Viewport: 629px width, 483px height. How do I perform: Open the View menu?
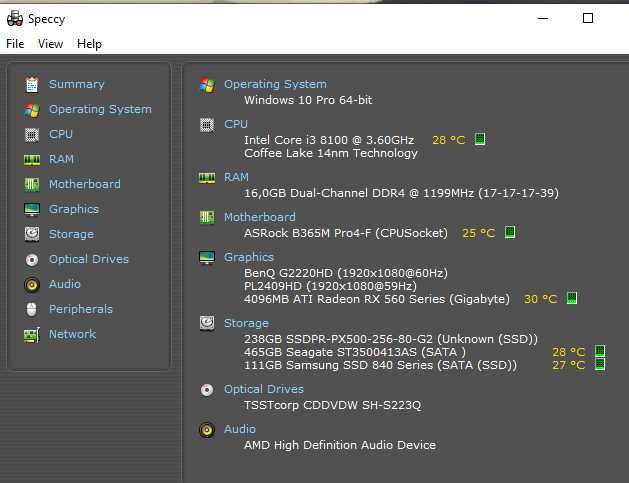(x=51, y=43)
